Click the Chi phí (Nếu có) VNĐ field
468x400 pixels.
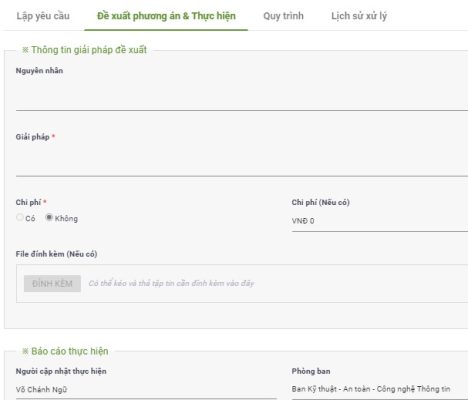pos(380,221)
